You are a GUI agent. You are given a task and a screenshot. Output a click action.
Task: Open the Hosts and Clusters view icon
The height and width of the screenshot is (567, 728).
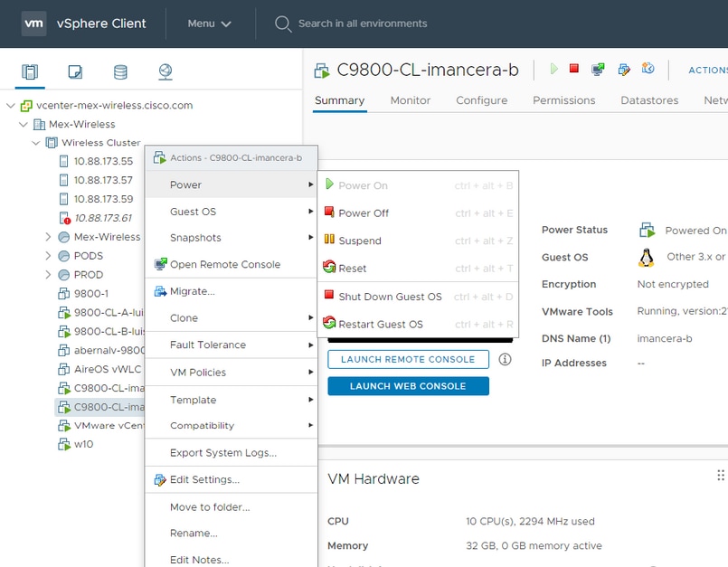coord(30,72)
